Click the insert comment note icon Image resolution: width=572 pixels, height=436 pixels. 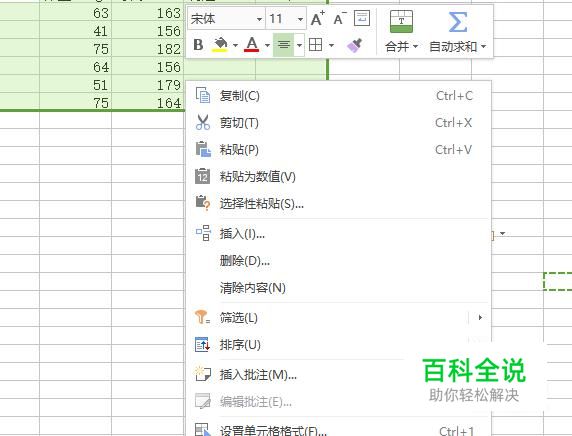[x=202, y=374]
